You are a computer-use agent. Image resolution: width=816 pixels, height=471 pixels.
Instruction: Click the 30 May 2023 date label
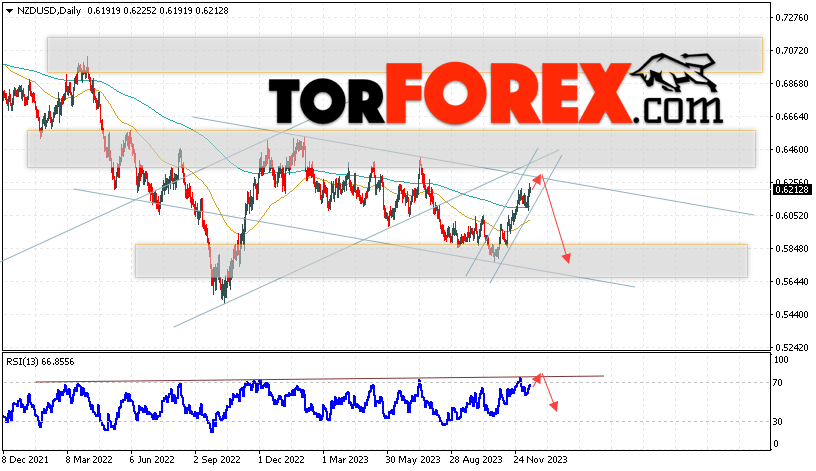(x=413, y=460)
